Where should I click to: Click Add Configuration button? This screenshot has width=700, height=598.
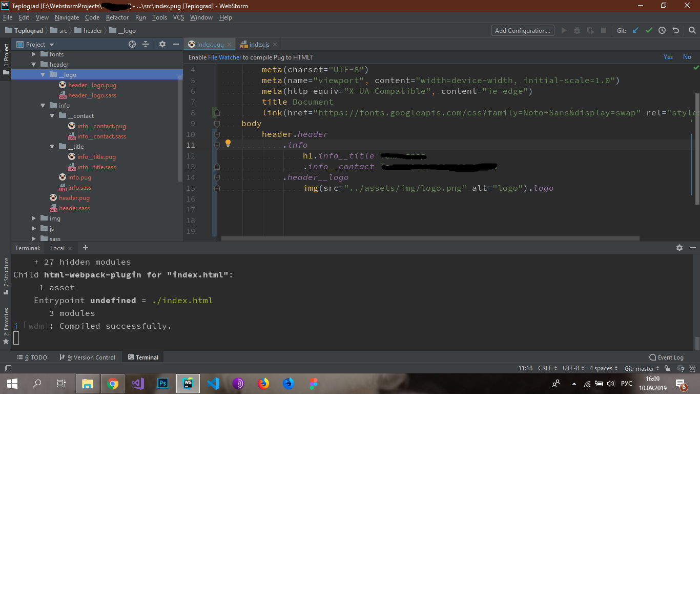pyautogui.click(x=523, y=30)
